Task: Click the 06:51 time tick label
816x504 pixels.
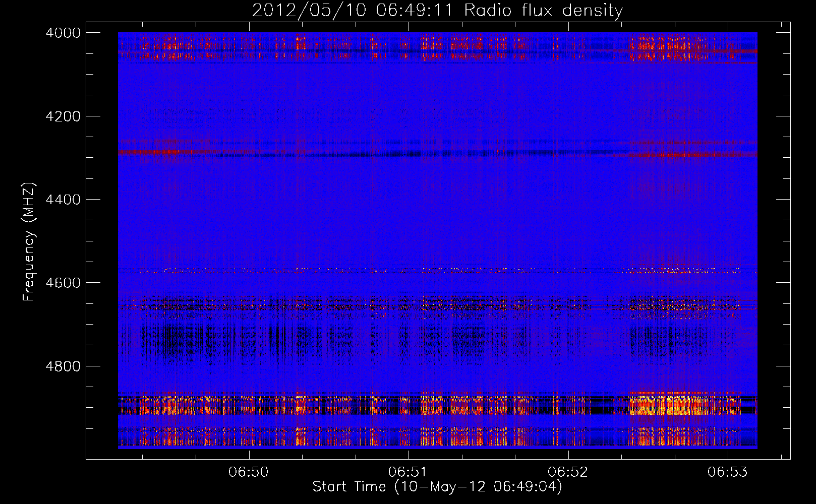Action: coord(408,472)
